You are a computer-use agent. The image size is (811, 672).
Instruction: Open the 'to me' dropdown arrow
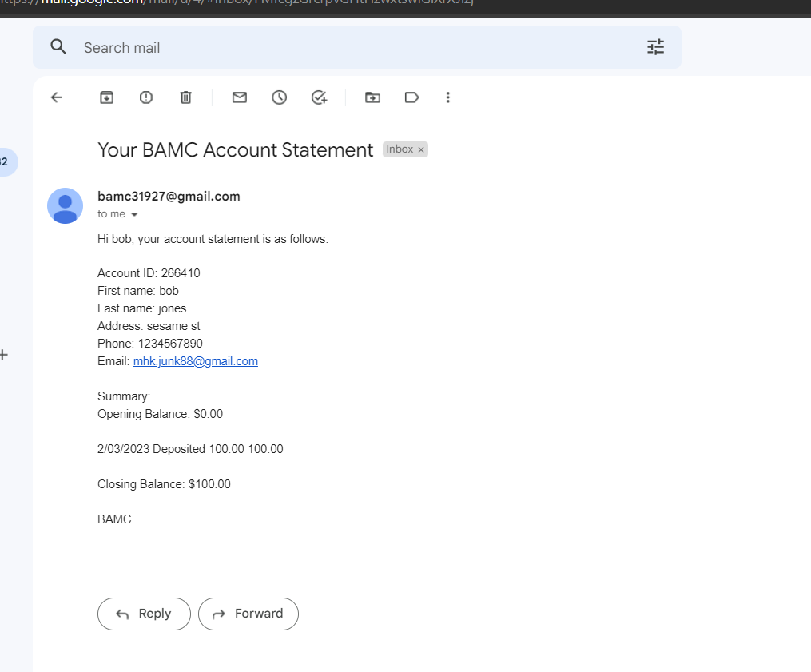pos(136,213)
